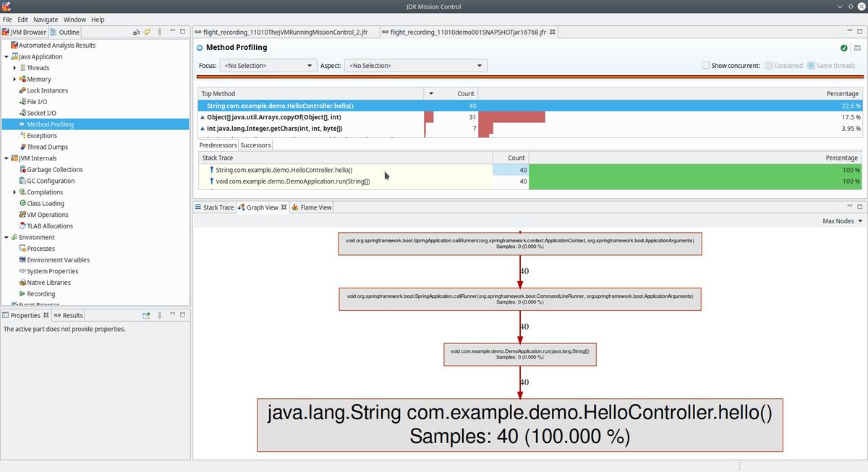868x472 pixels.
Task: Toggle the Contained checkbox
Action: (769, 65)
